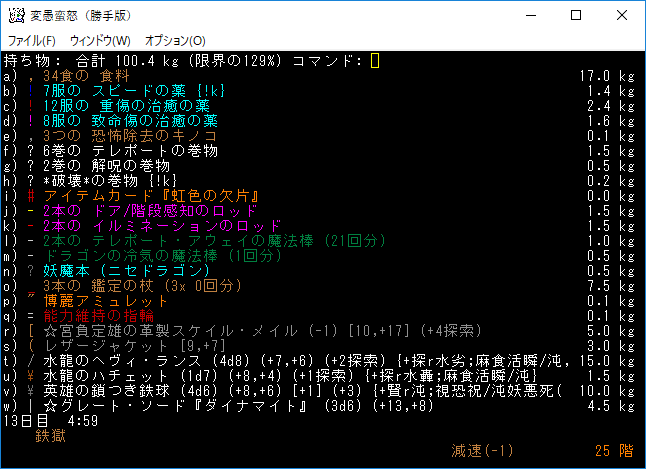Screen dimensions: 646x469
Task: Click the 減速(-1) status indicator
Action: point(482,450)
